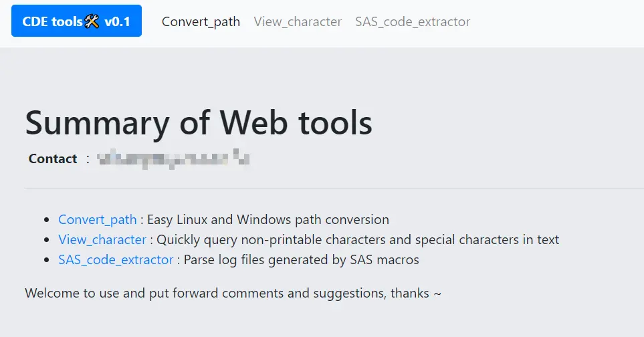Click the v0.1 version text in header
This screenshot has height=337, width=644.
pos(118,21)
